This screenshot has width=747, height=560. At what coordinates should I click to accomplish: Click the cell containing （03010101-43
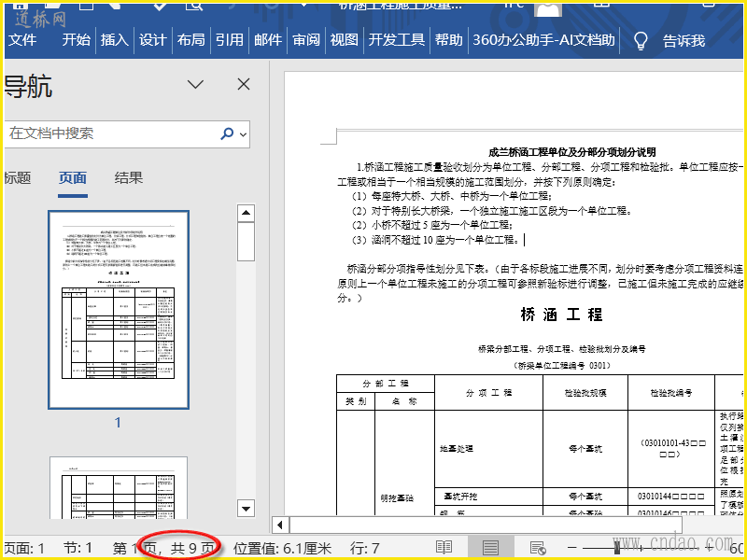tap(671, 449)
